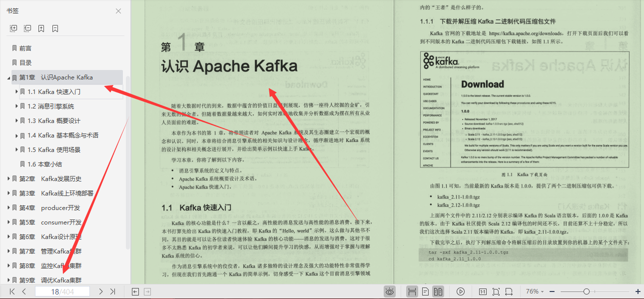Collapse the 第1章 认识Apache Kafka bookmark
Image resolution: width=644 pixels, height=299 pixels.
[x=8, y=77]
